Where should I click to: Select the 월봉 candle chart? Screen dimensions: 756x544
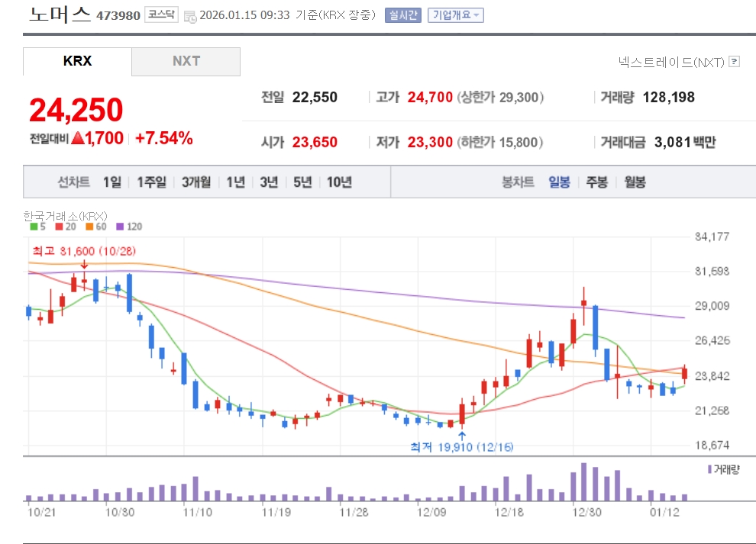[x=635, y=182]
